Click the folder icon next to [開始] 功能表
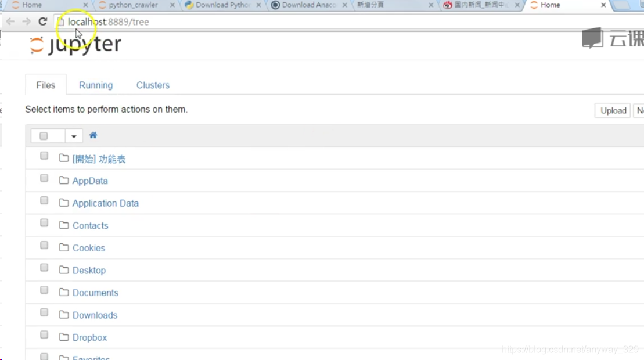Viewport: 644px width, 360px height. (64, 158)
